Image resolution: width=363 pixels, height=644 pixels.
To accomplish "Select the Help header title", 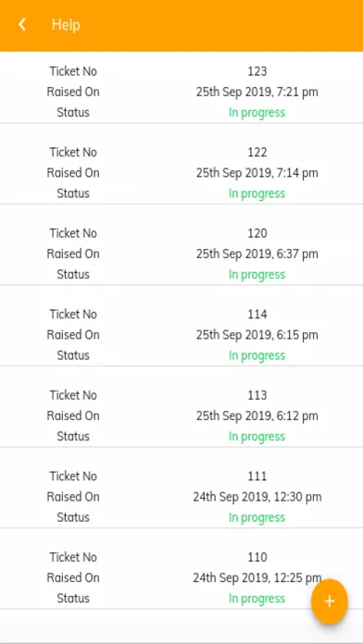I will point(66,25).
